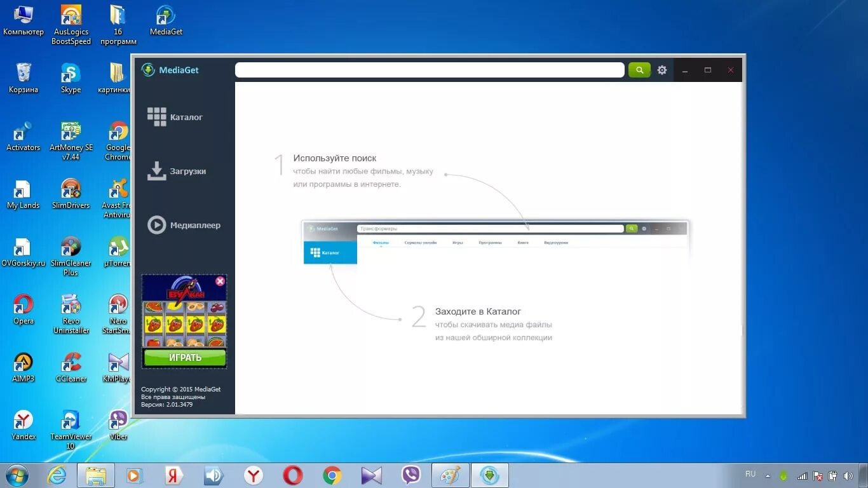Select the SlimDrivers desktop icon
This screenshot has height=488, width=868.
pos(71,194)
